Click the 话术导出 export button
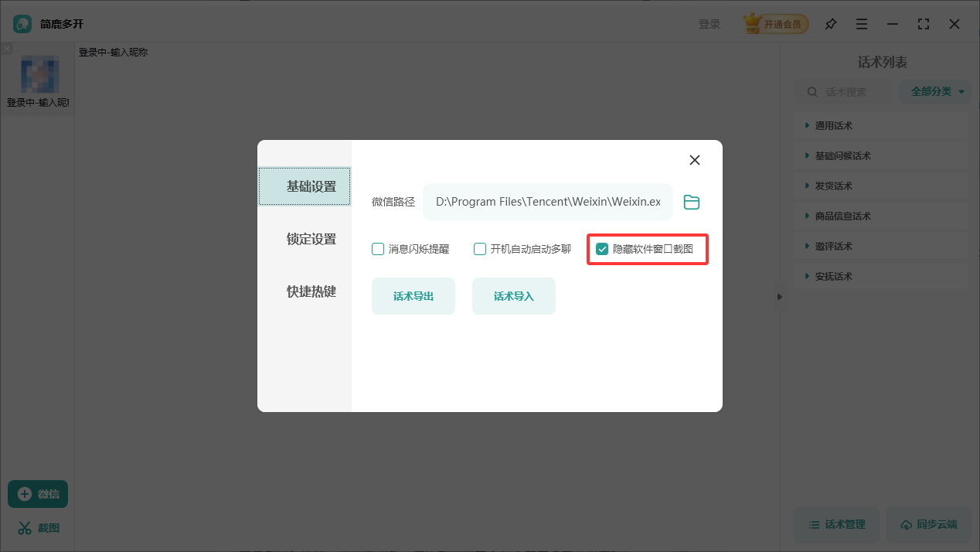Viewport: 980px width, 552px height. click(x=413, y=296)
